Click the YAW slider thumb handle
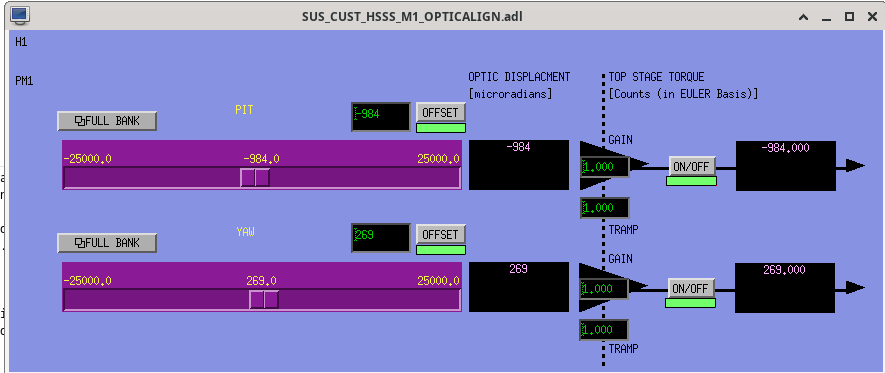885x373 pixels. 264,299
